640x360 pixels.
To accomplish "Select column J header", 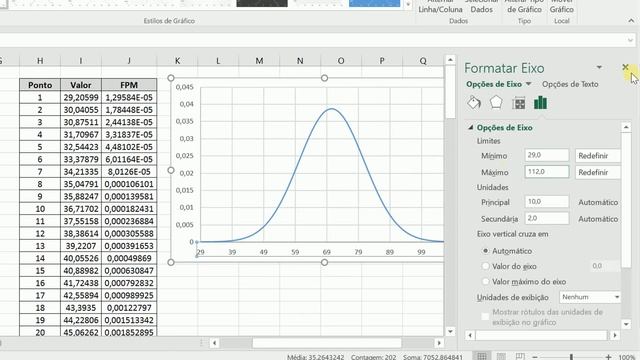I will point(129,61).
